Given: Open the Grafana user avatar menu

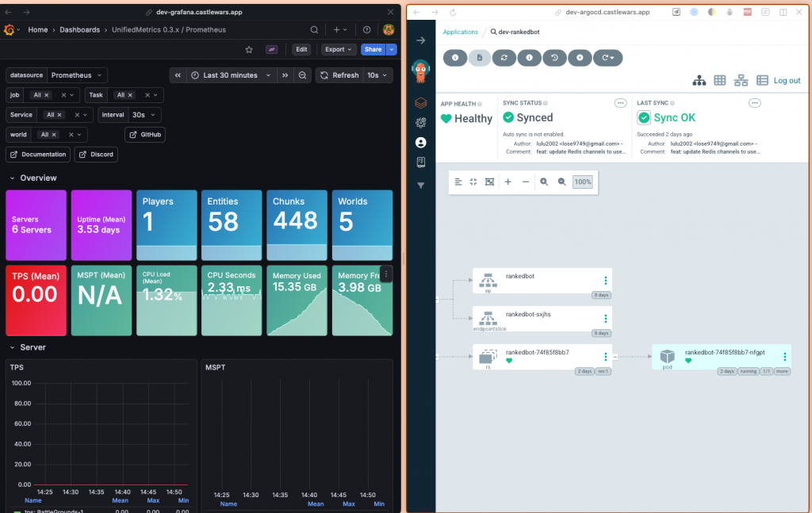Looking at the screenshot, I should click(x=389, y=30).
